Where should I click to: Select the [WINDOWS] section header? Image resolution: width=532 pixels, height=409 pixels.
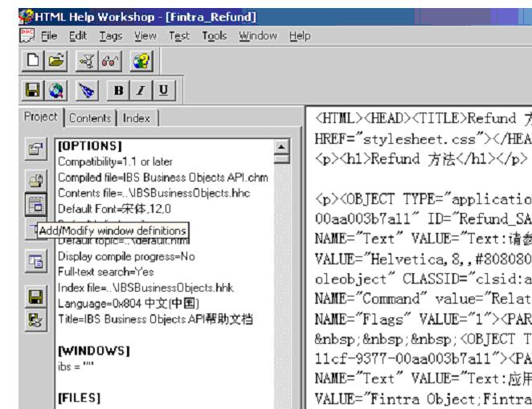[x=94, y=350]
